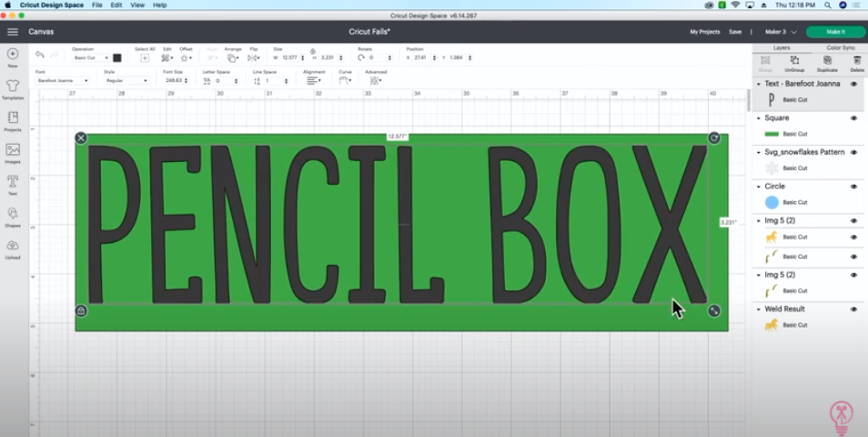The height and width of the screenshot is (437, 868).
Task: Click the resize handle on the text box
Action: coord(714,310)
